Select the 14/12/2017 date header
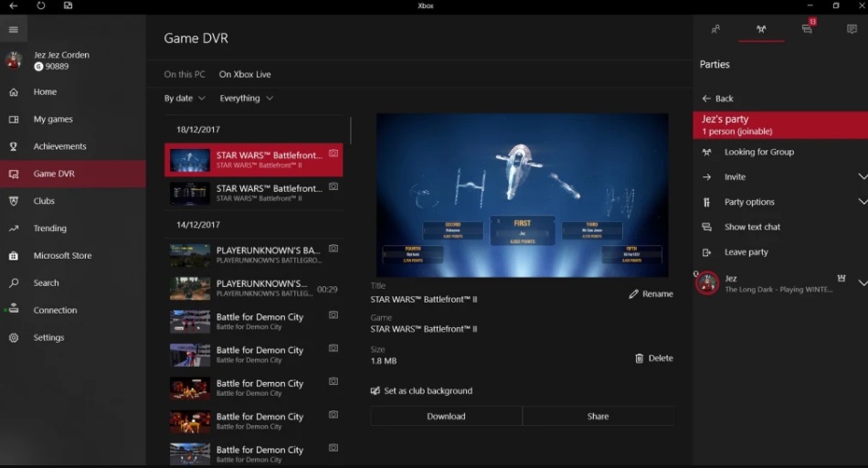 coord(198,225)
